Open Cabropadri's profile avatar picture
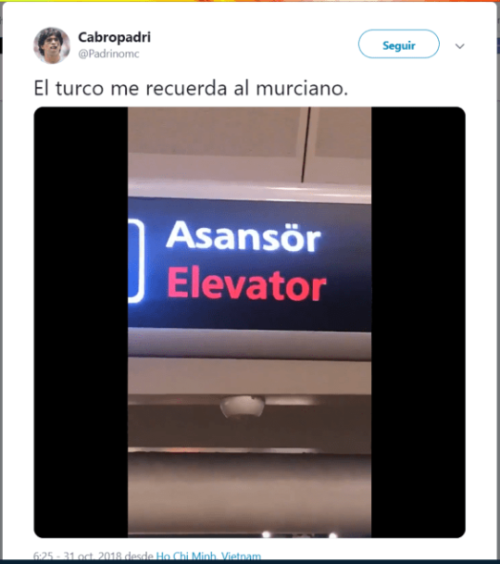Viewport: 500px width, 564px height. [52, 45]
